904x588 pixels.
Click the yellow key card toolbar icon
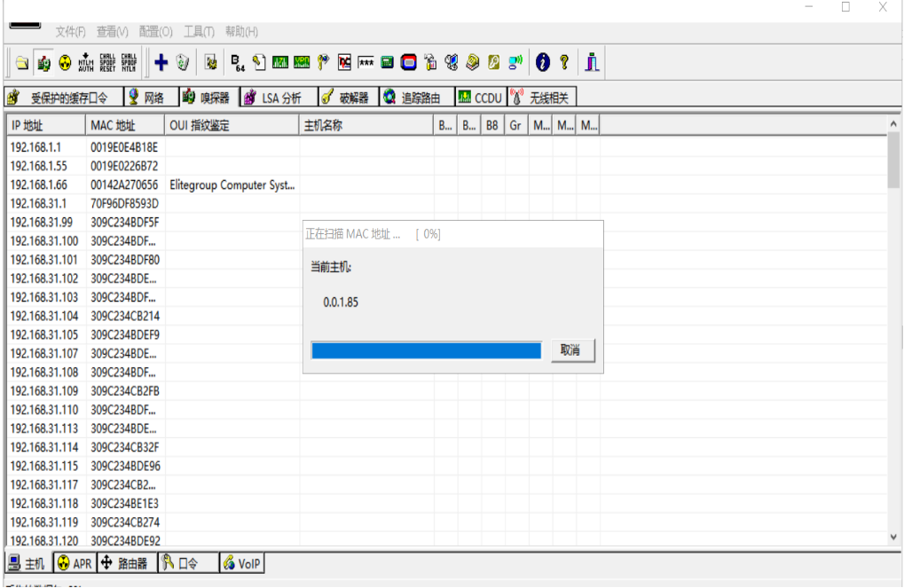coord(493,62)
